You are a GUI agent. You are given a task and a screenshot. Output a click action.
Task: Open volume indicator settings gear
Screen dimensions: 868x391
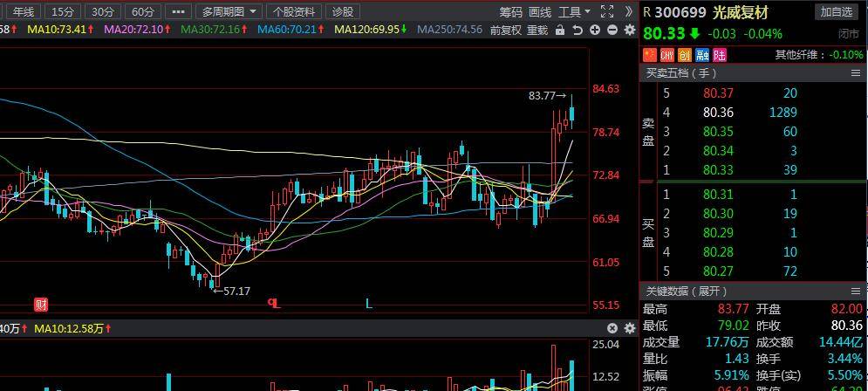tap(629, 328)
